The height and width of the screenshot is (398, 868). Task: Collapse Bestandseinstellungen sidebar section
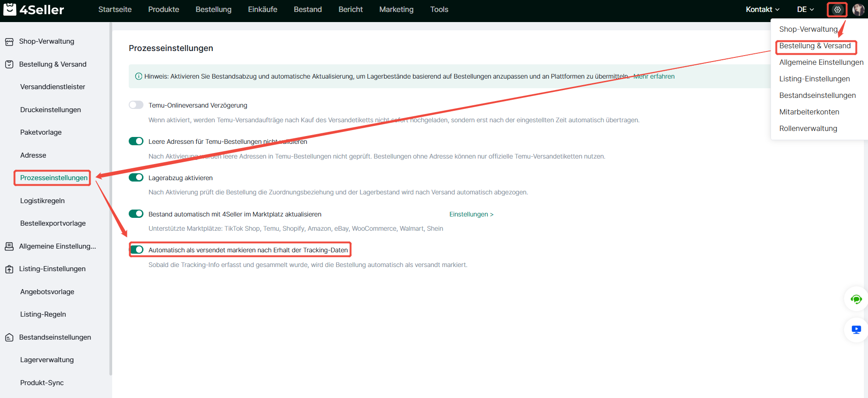55,337
